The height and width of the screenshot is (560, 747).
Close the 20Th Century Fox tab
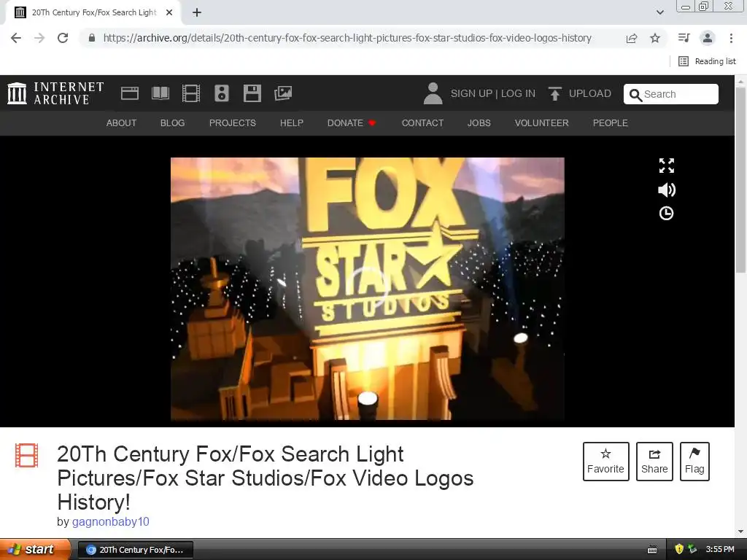(169, 13)
